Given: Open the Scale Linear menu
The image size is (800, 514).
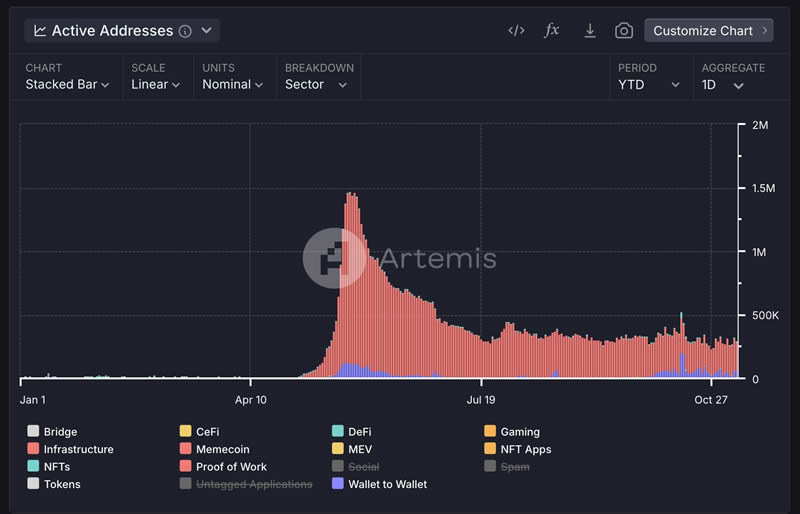Looking at the screenshot, I should tap(155, 85).
